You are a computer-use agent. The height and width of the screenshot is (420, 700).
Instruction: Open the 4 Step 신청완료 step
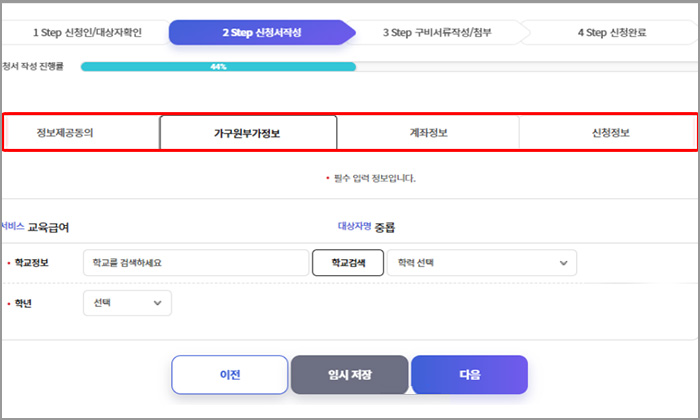[612, 32]
